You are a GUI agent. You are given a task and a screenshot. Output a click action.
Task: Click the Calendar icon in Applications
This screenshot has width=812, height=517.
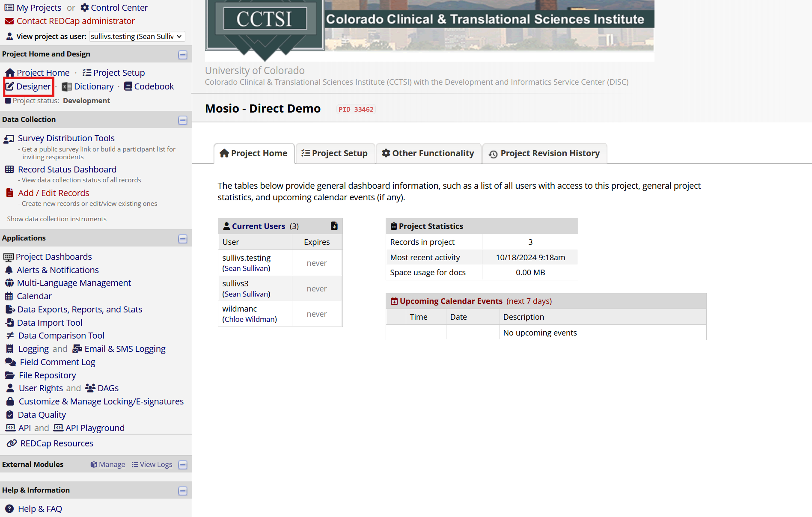click(x=9, y=296)
